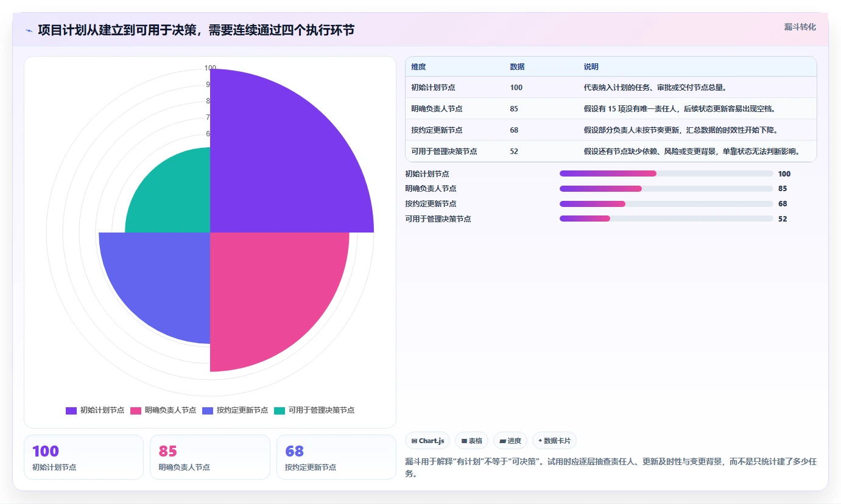The image size is (841, 504).
Task: Click the 85 明确负责人节点 stat card
Action: pyautogui.click(x=210, y=457)
